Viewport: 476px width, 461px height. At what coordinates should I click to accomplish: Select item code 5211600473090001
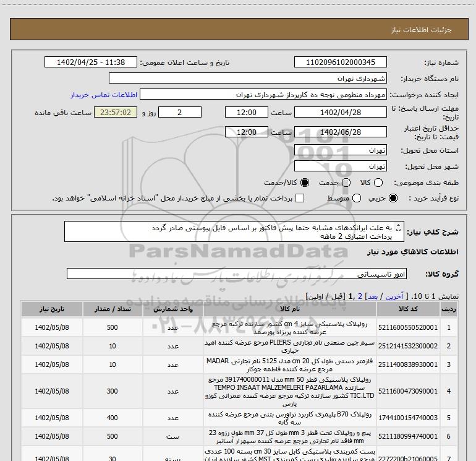[408, 391]
